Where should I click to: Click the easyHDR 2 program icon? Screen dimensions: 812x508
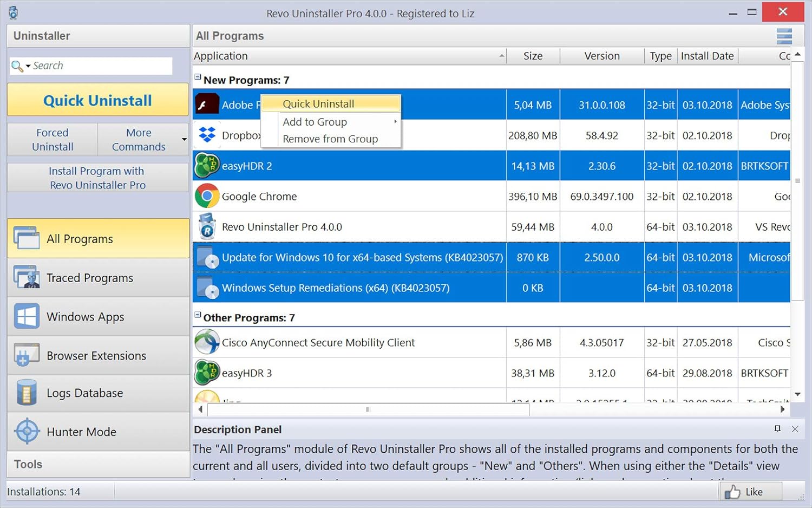tap(207, 166)
